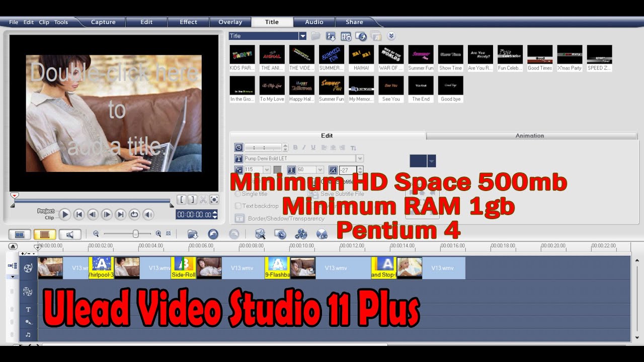Select the Music track note icon
644x362 pixels.
(28, 334)
